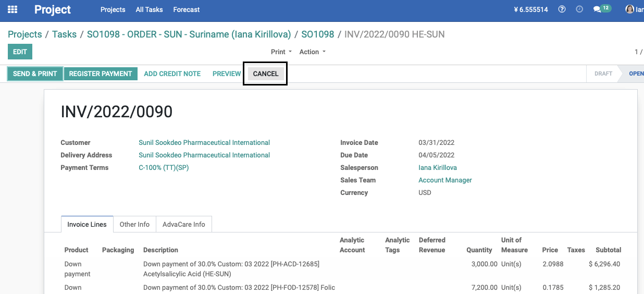The width and height of the screenshot is (644, 294).
Task: Click SEND & PRINT button
Action: pyautogui.click(x=35, y=73)
